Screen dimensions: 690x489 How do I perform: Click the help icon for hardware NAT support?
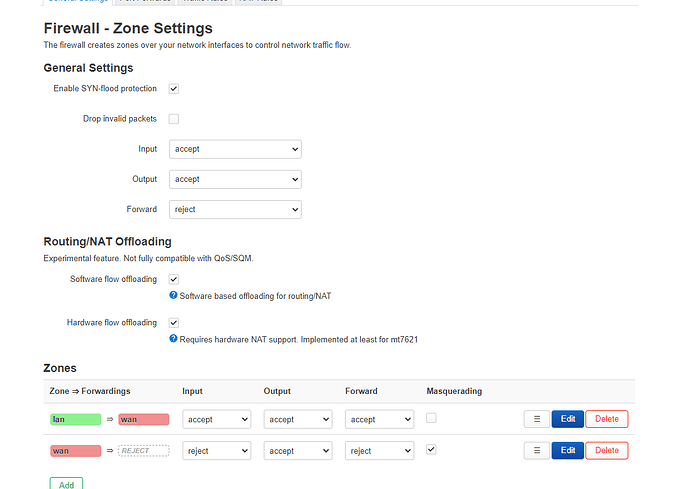click(x=174, y=339)
